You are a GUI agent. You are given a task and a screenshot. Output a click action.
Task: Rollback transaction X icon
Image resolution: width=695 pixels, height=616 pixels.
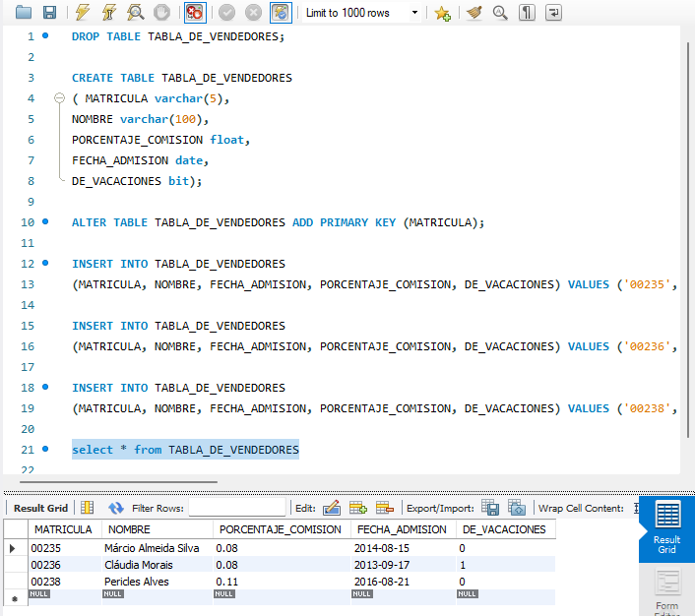tap(254, 13)
